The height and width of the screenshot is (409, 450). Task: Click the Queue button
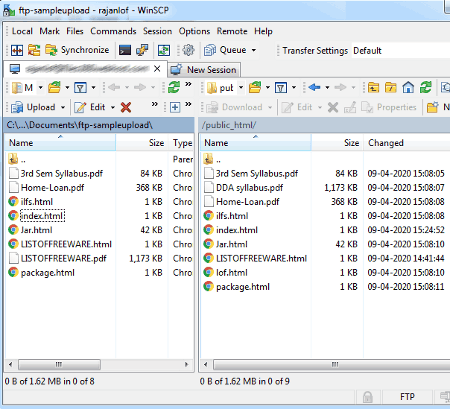click(226, 50)
